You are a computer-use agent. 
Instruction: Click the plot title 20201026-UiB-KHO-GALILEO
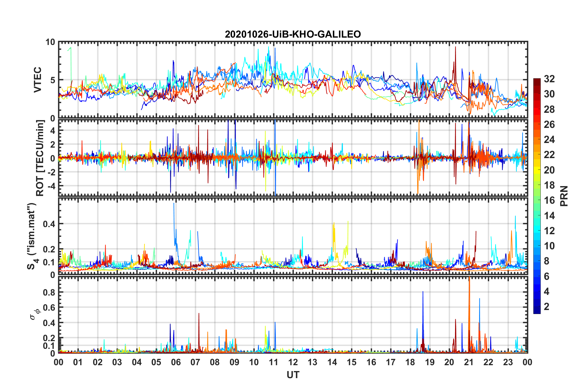pyautogui.click(x=293, y=34)
